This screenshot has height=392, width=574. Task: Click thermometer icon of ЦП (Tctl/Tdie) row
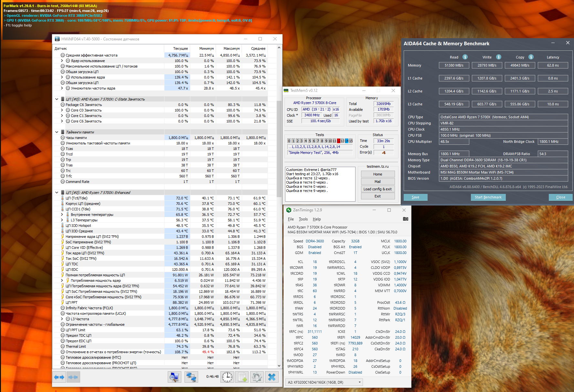click(63, 198)
